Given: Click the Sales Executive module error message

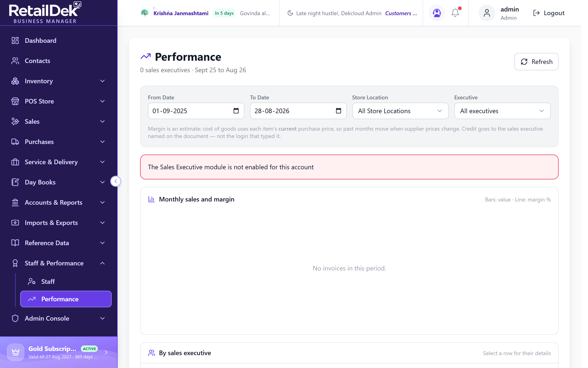Looking at the screenshot, I should pos(231,167).
